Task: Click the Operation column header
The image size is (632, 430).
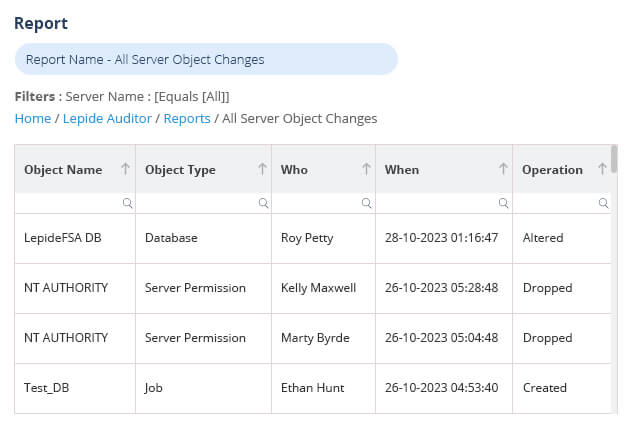Action: (562, 169)
